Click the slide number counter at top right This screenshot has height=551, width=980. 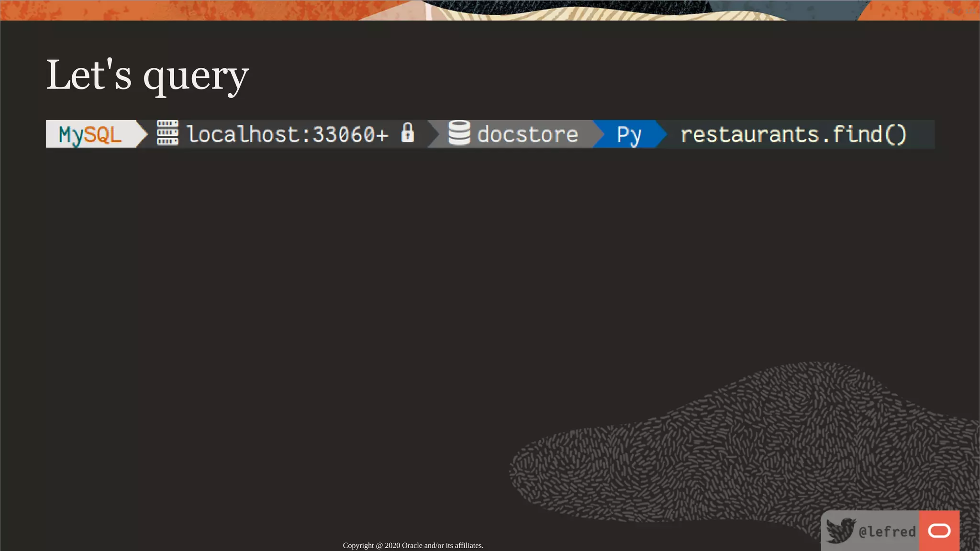[961, 11]
